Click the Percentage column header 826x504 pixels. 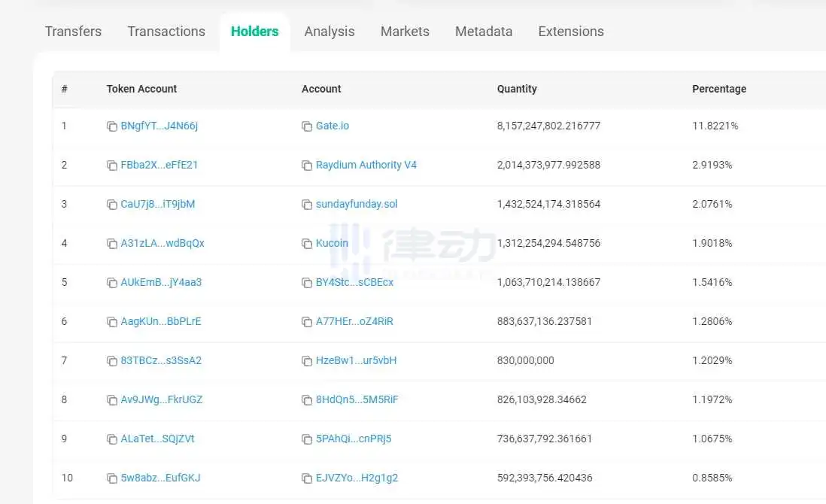click(719, 89)
